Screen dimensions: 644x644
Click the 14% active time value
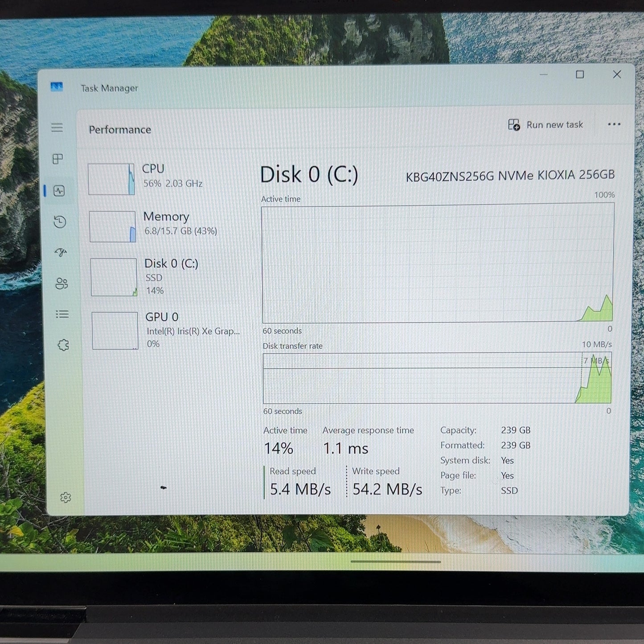[279, 448]
